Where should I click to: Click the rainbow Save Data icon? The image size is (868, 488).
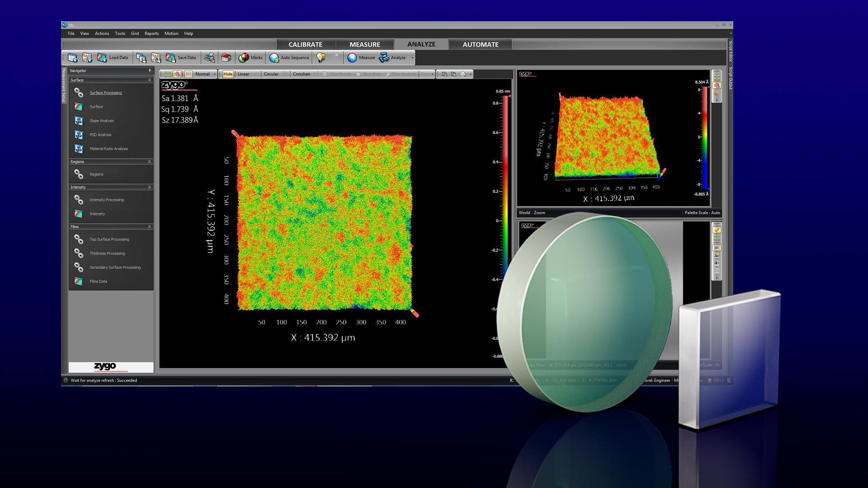(x=170, y=57)
